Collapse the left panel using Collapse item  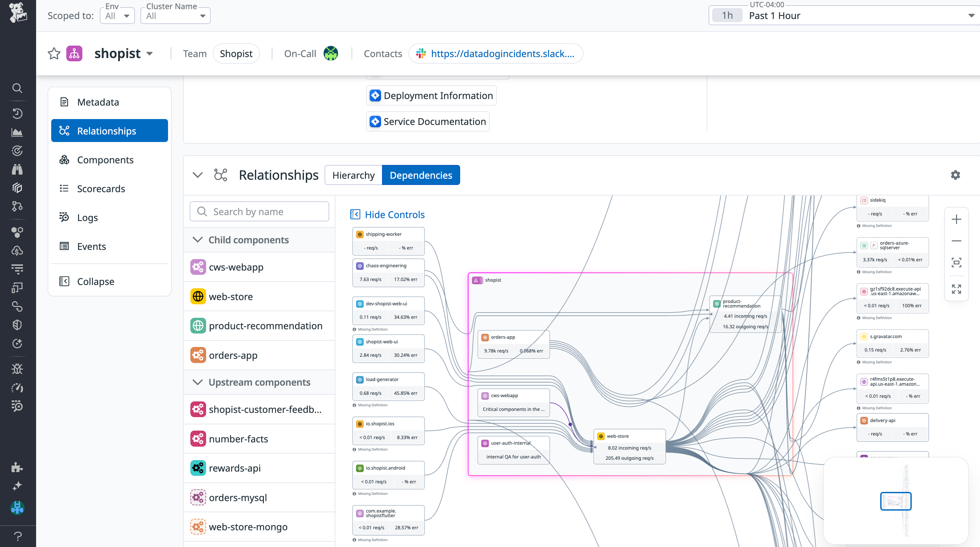click(x=95, y=281)
